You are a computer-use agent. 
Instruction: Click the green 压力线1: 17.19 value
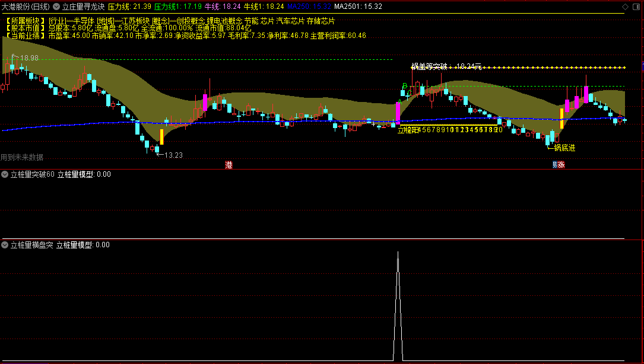[x=178, y=7]
